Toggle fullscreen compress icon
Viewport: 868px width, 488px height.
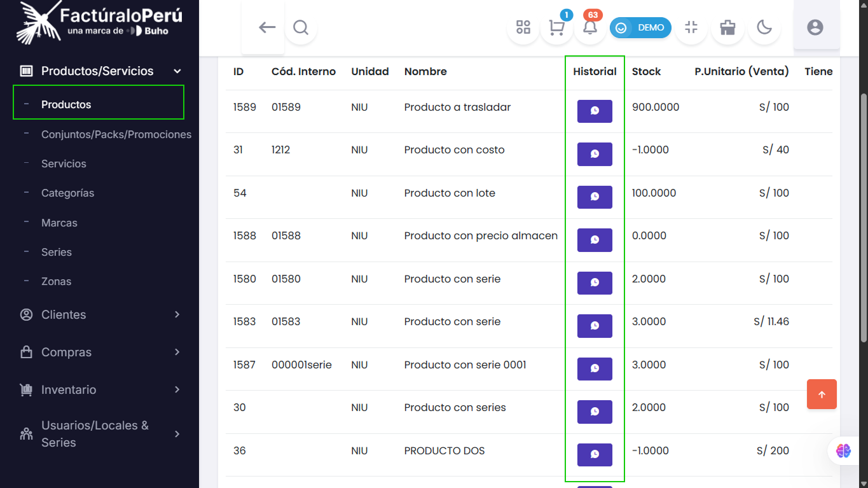click(x=691, y=27)
